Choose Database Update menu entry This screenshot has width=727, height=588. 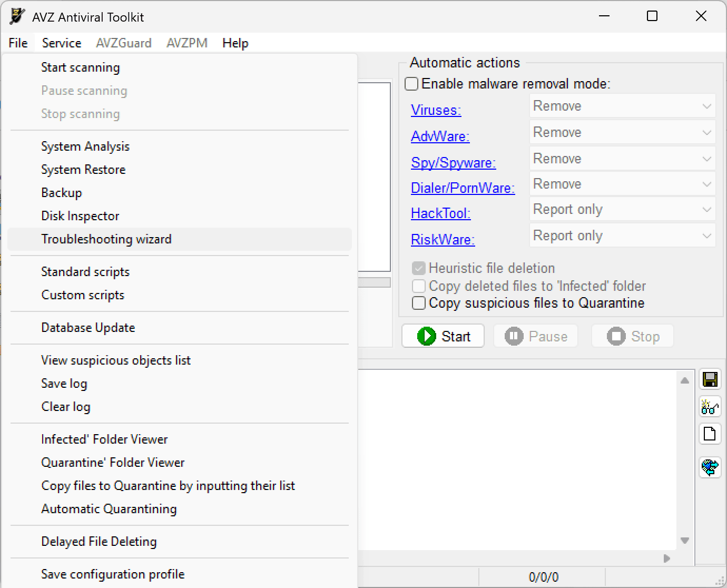coord(88,328)
